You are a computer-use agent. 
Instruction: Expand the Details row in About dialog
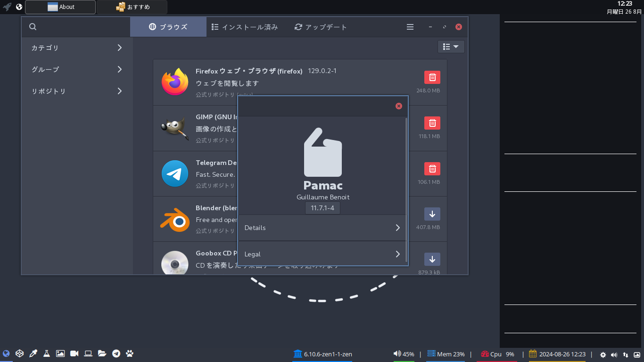click(322, 228)
